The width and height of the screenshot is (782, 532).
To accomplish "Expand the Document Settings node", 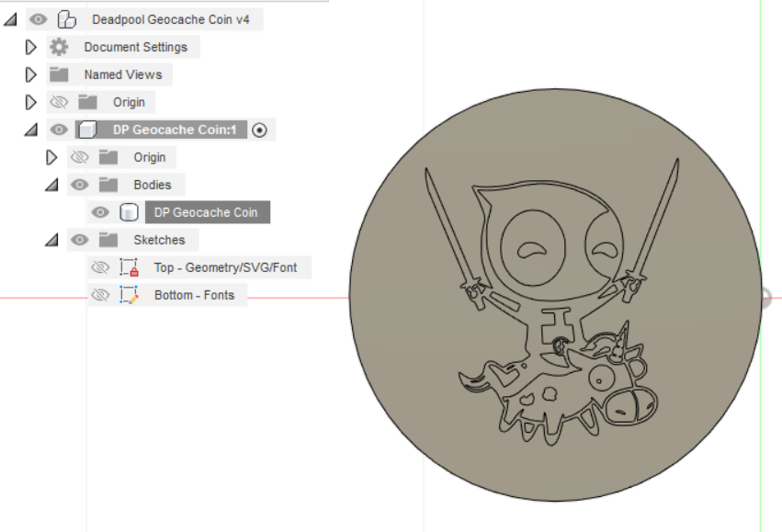I will pos(30,47).
